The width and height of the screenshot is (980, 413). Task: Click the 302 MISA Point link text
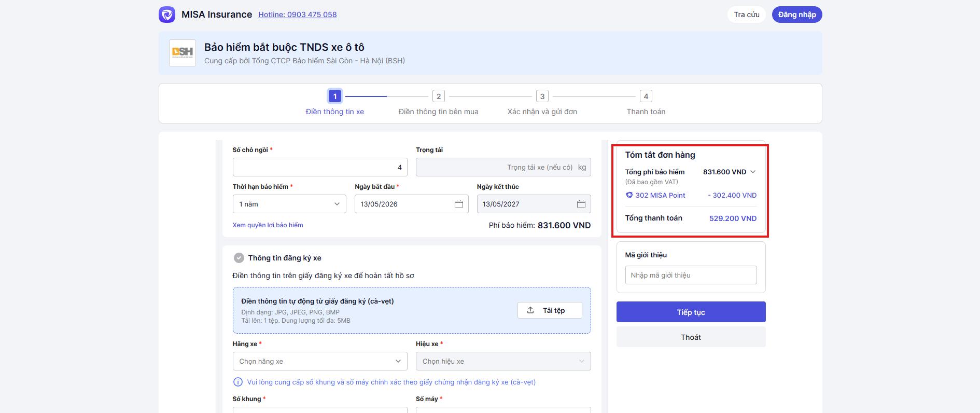[x=661, y=195]
